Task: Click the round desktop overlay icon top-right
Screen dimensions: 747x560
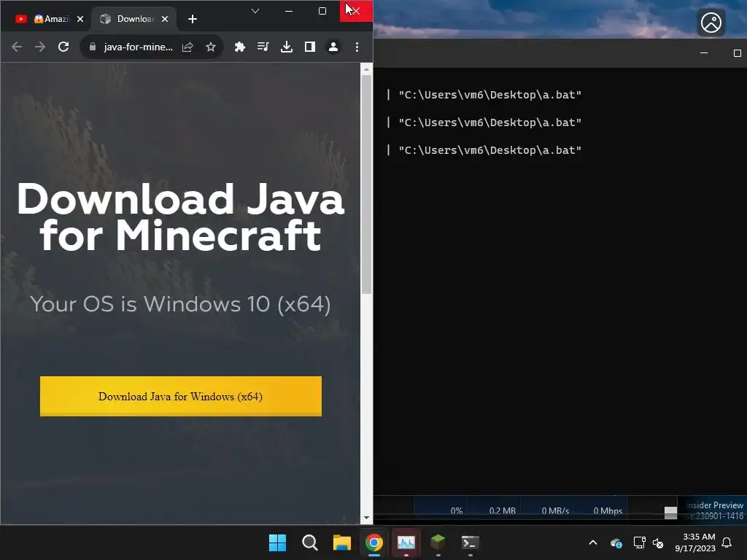Action: pos(711,23)
